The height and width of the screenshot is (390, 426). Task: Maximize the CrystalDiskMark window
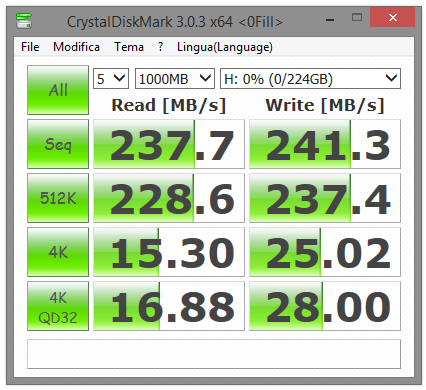pyautogui.click(x=357, y=17)
